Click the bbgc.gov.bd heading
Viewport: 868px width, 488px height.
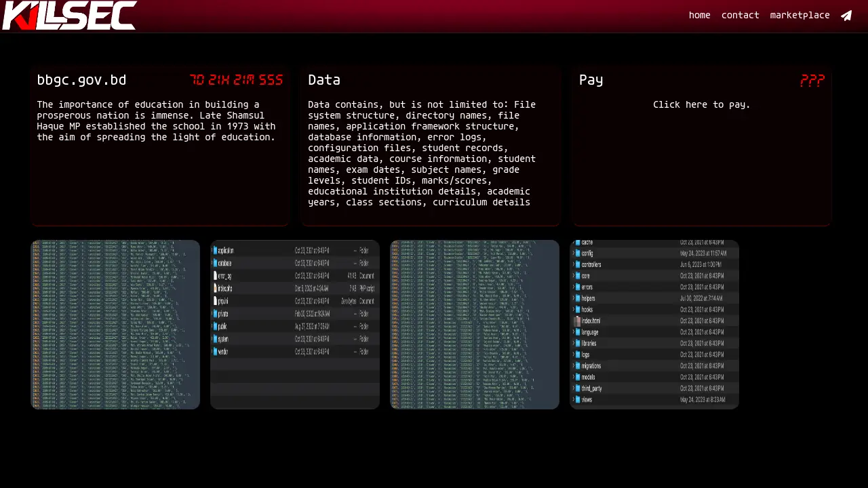[x=81, y=80]
